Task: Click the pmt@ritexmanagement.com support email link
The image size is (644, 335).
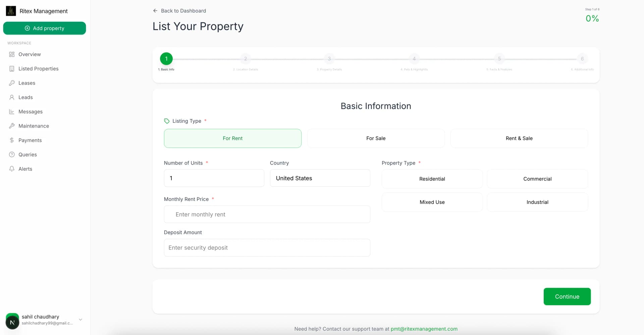Action: tap(424, 329)
